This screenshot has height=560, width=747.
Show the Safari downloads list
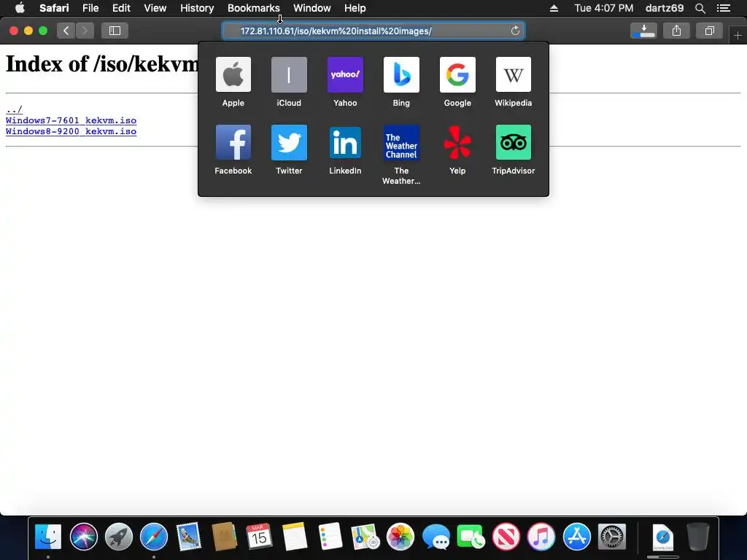click(x=643, y=31)
